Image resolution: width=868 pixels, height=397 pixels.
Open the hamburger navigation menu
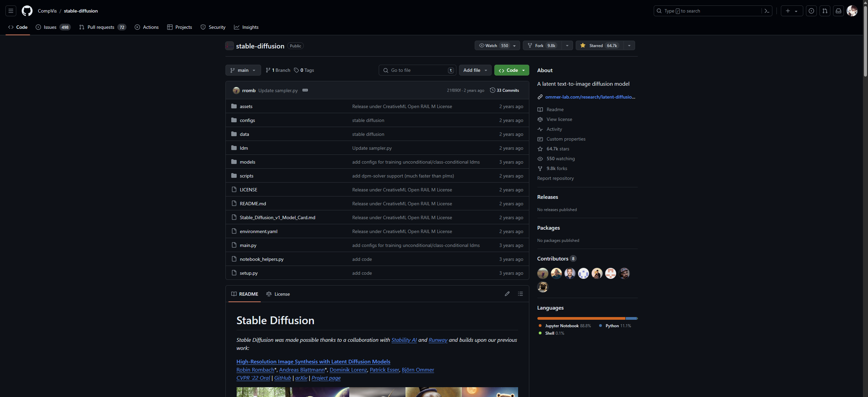pos(11,11)
